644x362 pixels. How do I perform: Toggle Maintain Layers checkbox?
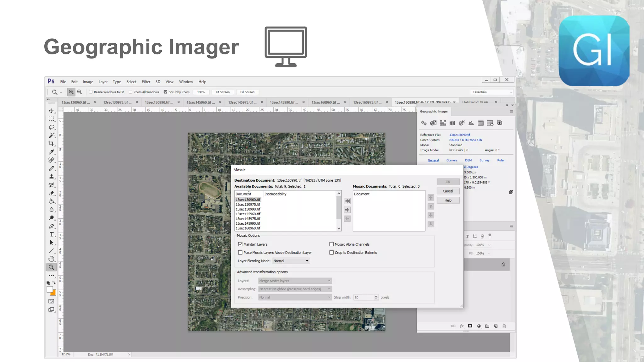click(x=240, y=244)
